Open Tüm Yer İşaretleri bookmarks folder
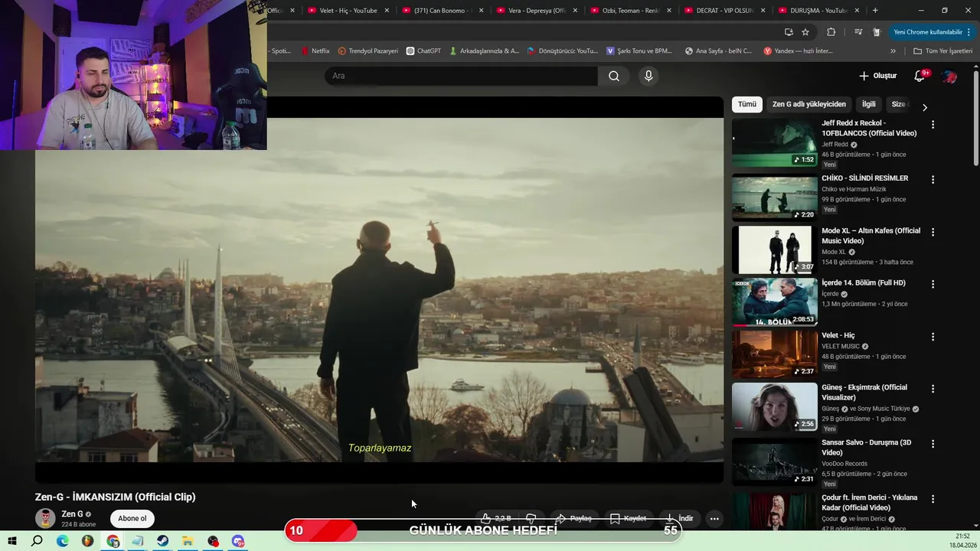The height and width of the screenshot is (551, 980). click(942, 51)
